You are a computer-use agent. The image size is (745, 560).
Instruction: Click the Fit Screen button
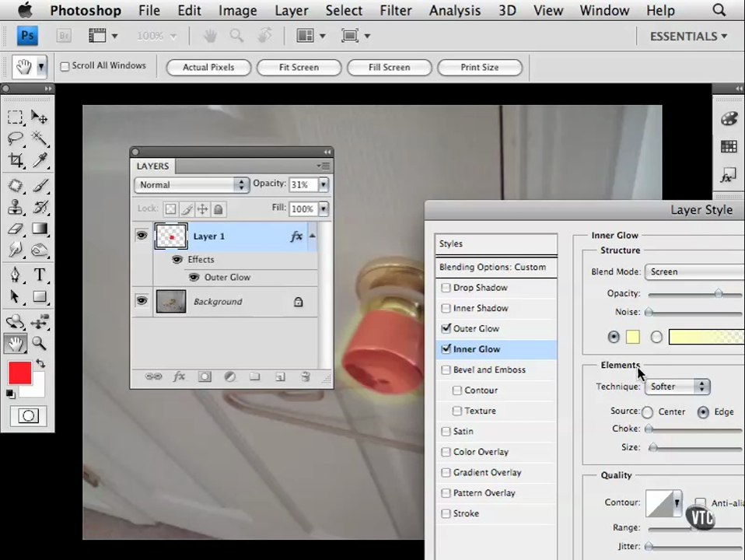pyautogui.click(x=299, y=68)
